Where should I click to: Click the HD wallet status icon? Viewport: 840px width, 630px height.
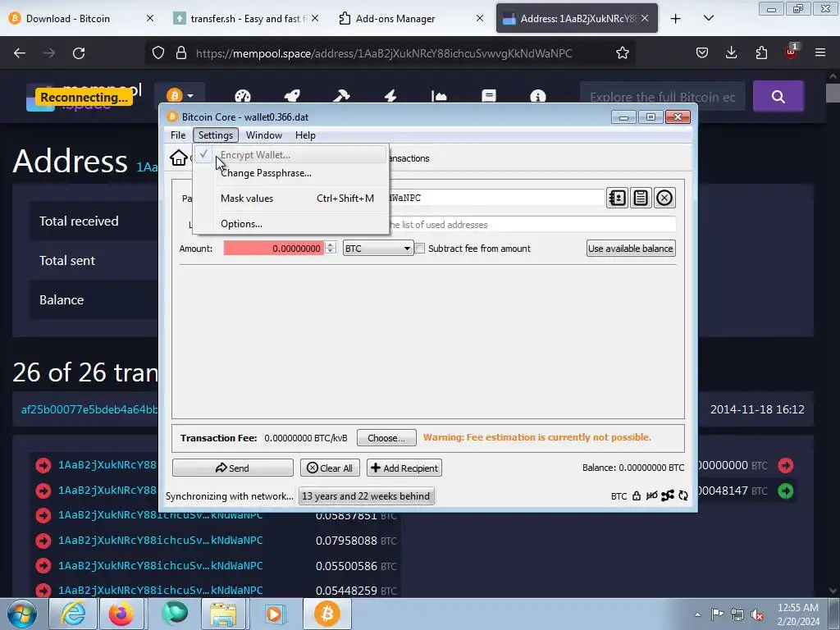click(x=651, y=496)
